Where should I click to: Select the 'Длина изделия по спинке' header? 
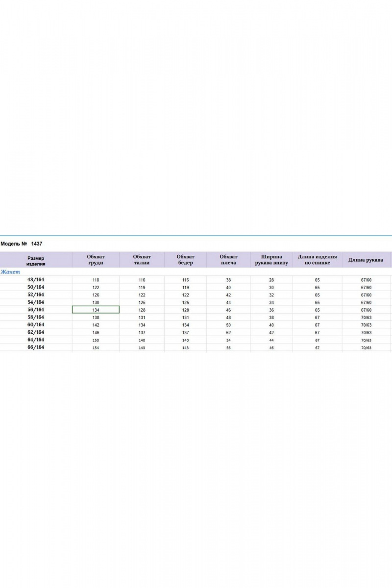[x=317, y=260]
